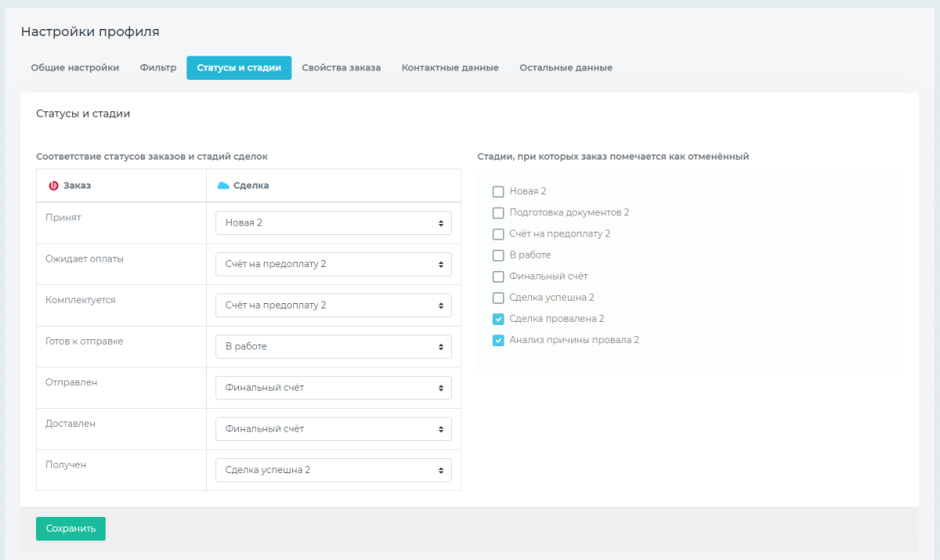Go to the Свойства заказа tab
This screenshot has height=560, width=940.
tap(341, 68)
